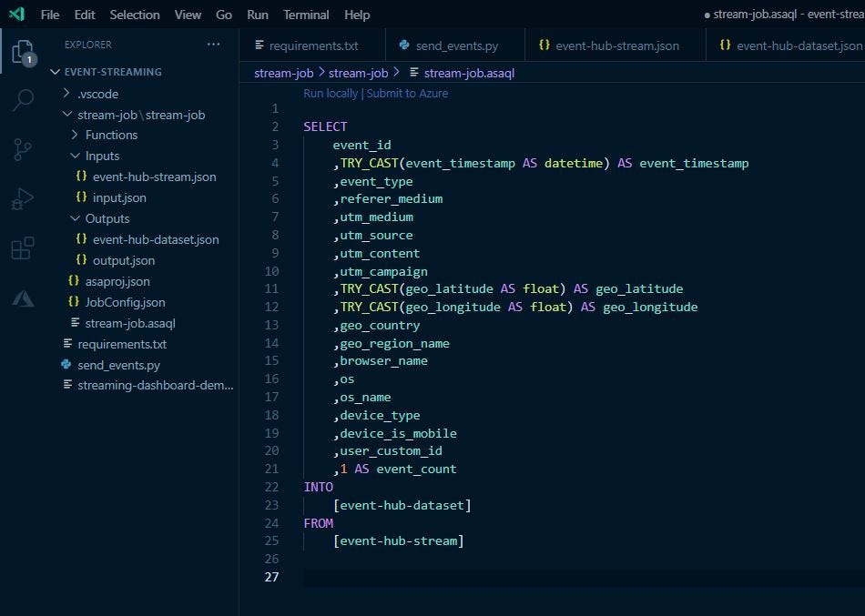Collapse the Outputs folder
Viewport: 865px width, 616px height.
(x=107, y=218)
